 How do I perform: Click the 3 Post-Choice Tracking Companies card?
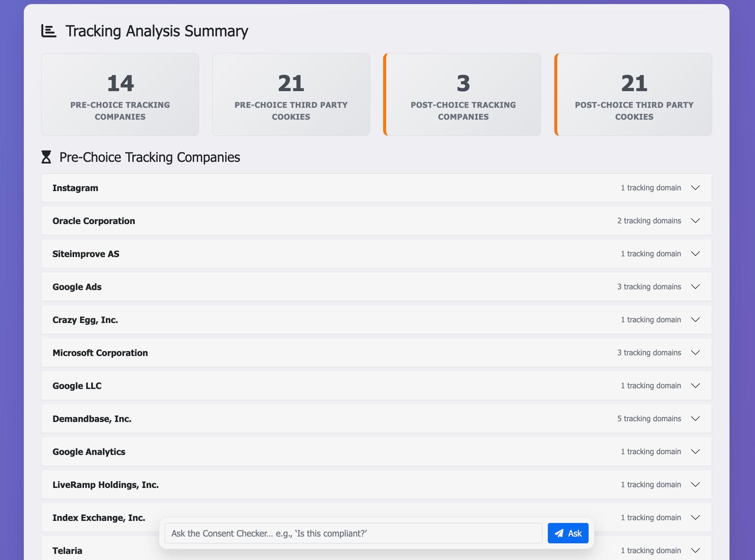[x=463, y=95]
